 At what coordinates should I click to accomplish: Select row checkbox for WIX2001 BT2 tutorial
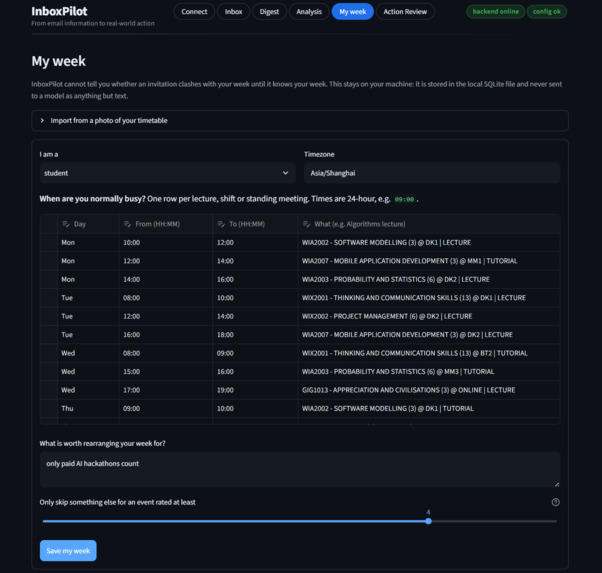49,353
